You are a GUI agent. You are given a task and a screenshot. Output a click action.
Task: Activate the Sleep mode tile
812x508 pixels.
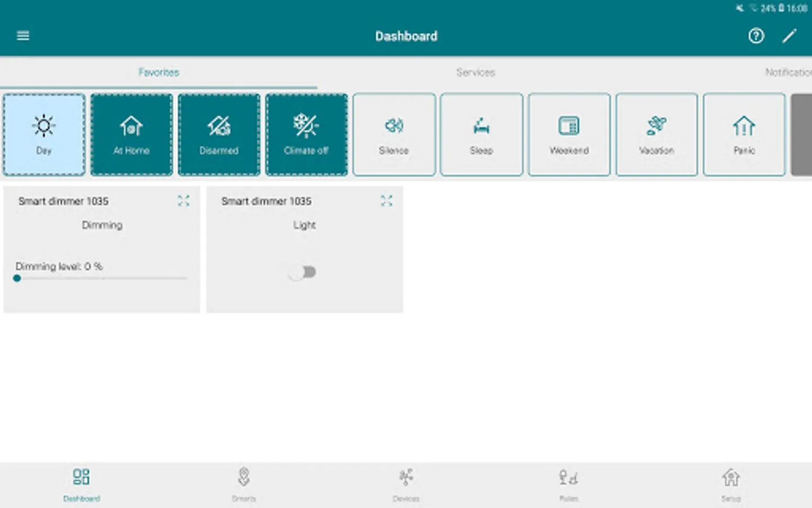(482, 134)
